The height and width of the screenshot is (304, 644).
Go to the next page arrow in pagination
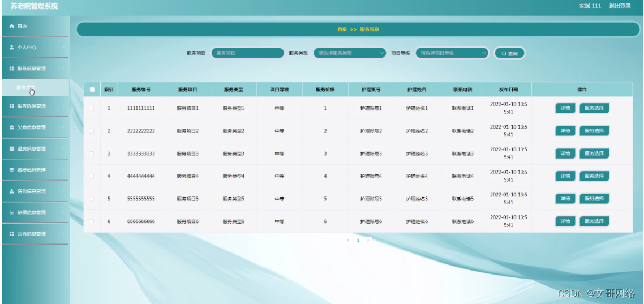pyautogui.click(x=368, y=241)
